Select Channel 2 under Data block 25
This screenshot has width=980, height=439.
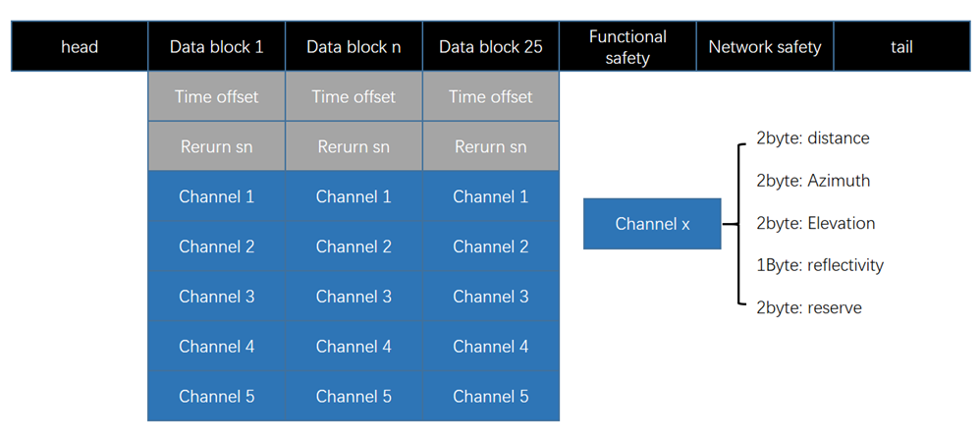click(491, 247)
